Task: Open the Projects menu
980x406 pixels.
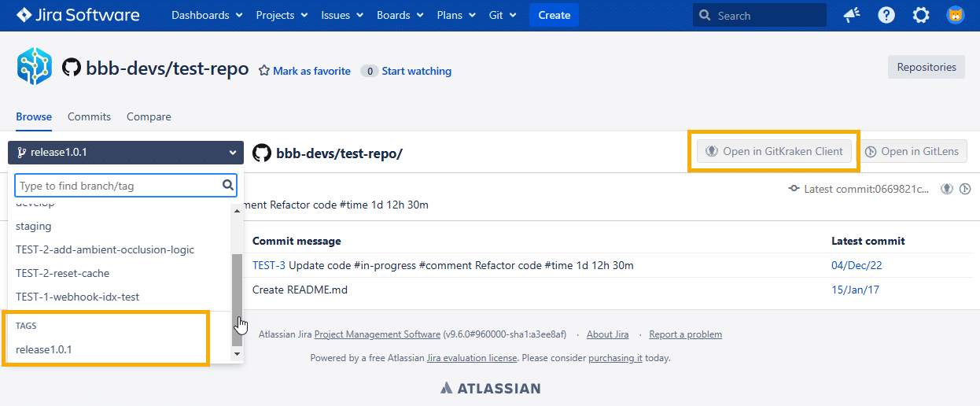Action: tap(282, 15)
